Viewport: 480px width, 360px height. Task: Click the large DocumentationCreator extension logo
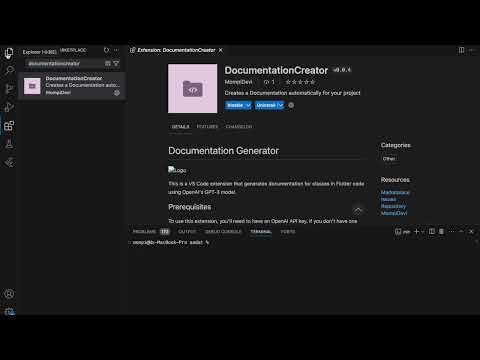(193, 89)
